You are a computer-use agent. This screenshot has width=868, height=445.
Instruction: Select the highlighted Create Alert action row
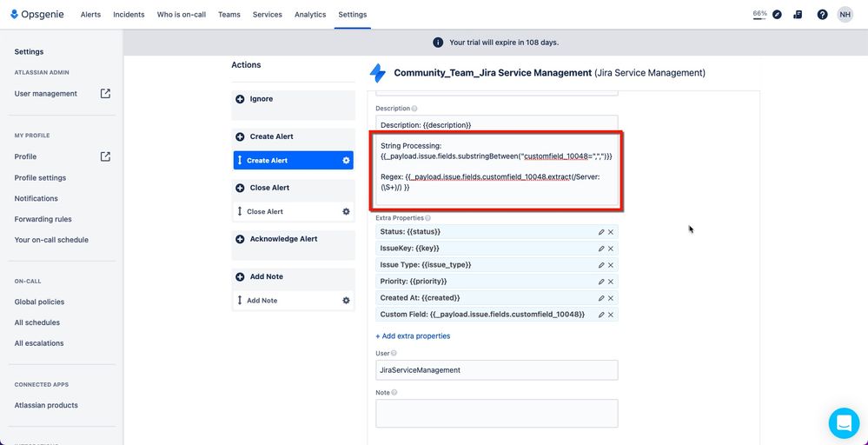294,161
